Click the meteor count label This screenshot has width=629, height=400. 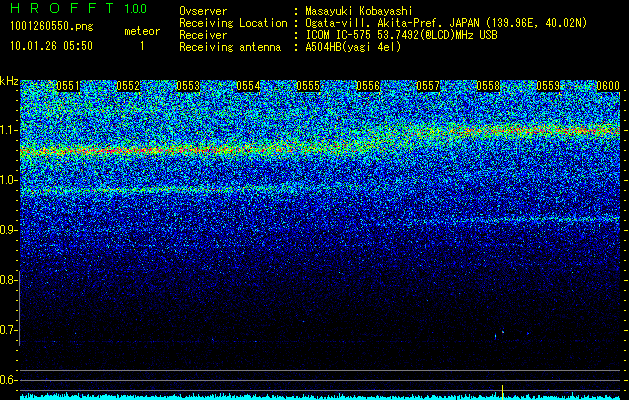tap(142, 31)
